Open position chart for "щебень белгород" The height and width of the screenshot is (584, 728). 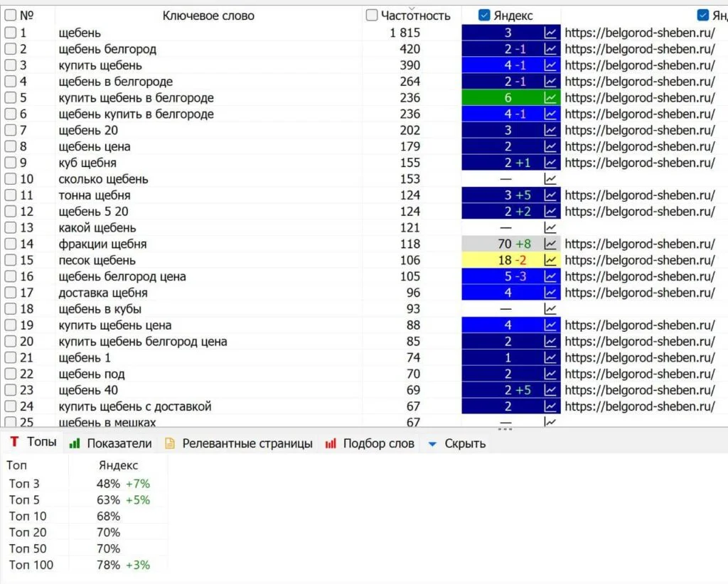(550, 49)
